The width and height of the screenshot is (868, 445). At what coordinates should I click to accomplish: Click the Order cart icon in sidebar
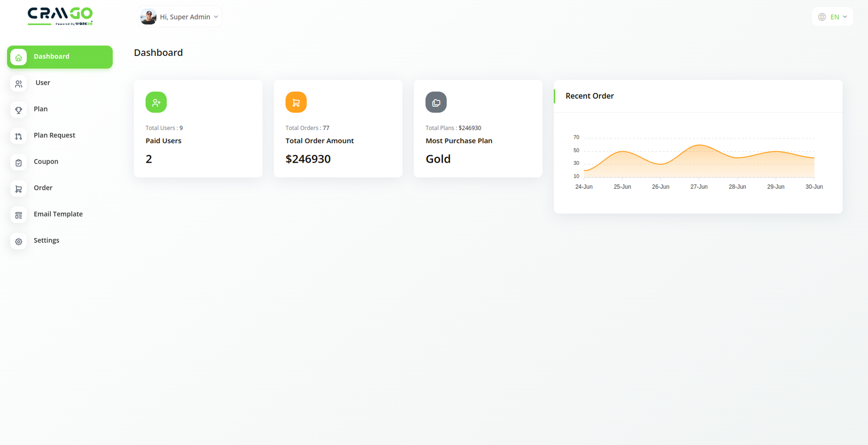point(18,189)
